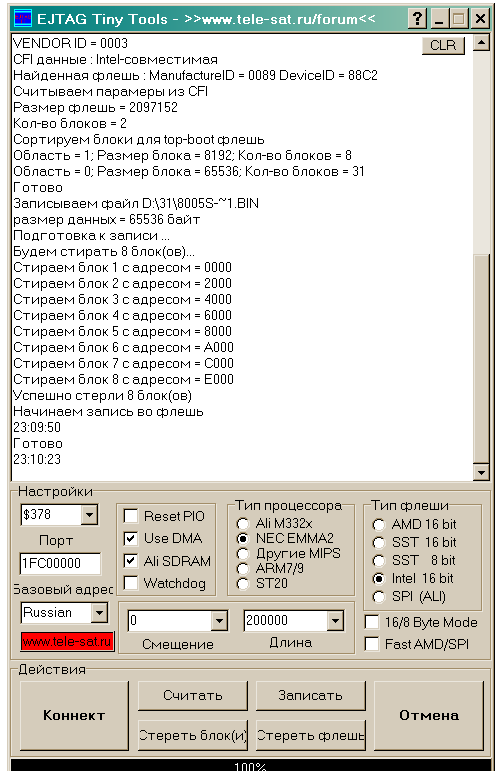Image resolution: width=501 pixels, height=774 pixels.
Task: Select the Ali M332x processor type
Action: [x=242, y=524]
